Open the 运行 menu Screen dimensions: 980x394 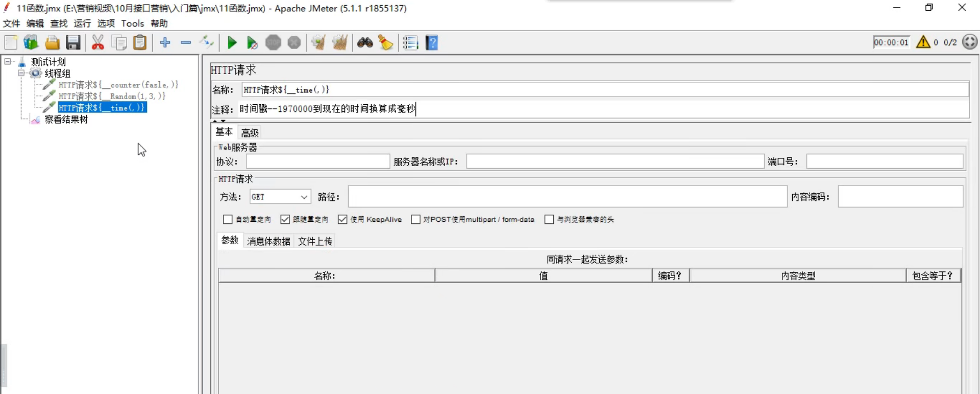pyautogui.click(x=82, y=24)
